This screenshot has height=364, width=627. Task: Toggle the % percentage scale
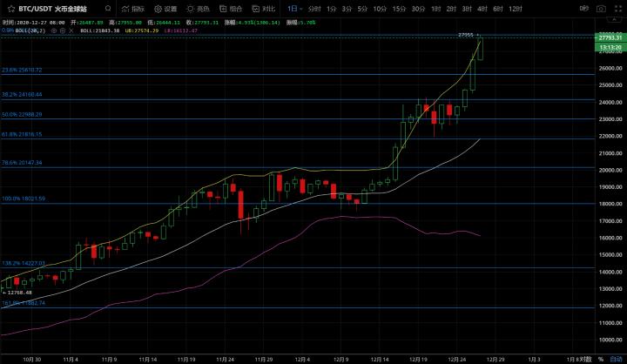tap(601, 359)
